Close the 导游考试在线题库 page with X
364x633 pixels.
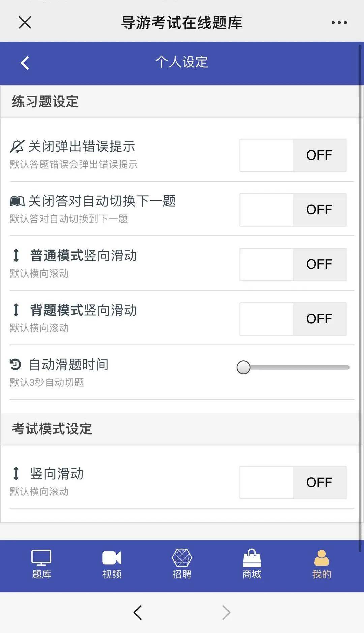pyautogui.click(x=25, y=23)
